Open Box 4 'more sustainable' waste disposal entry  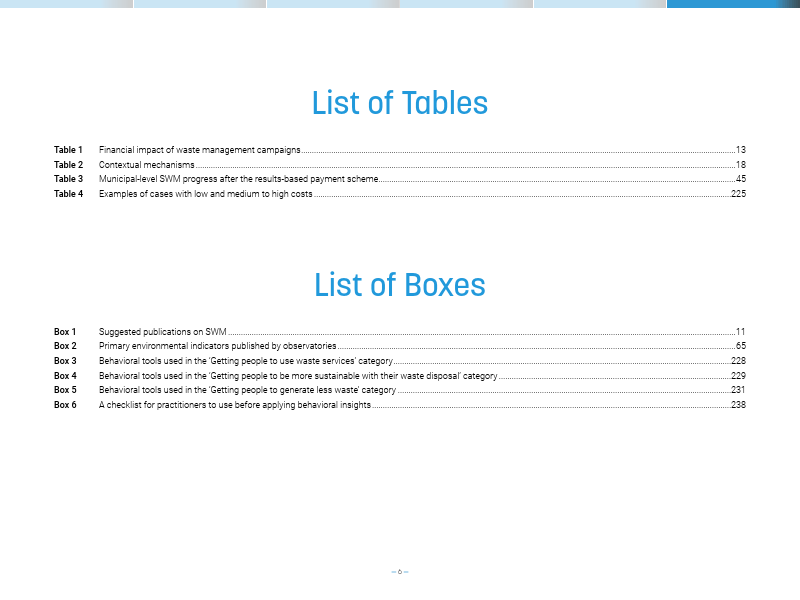pyautogui.click(x=297, y=376)
